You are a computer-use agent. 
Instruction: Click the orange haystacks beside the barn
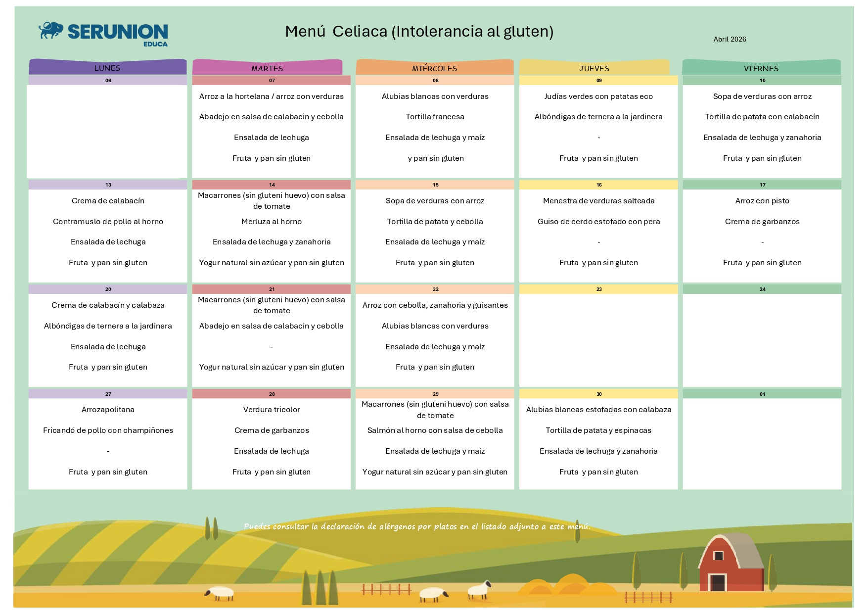tap(569, 585)
